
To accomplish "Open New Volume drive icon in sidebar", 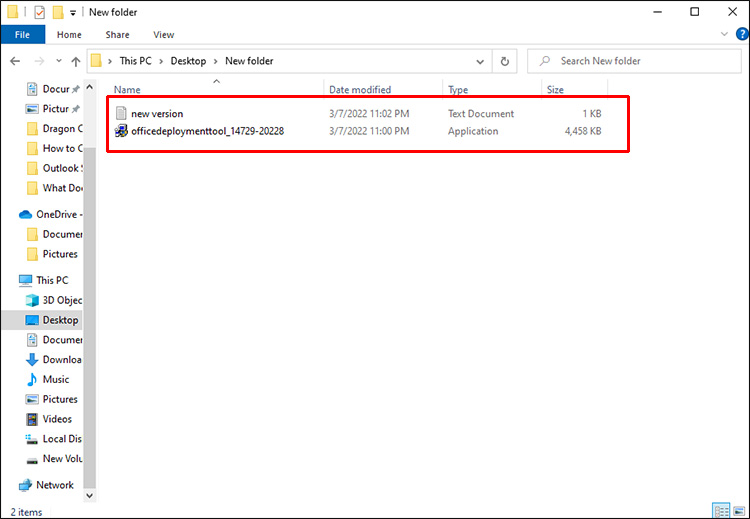I will [x=32, y=459].
